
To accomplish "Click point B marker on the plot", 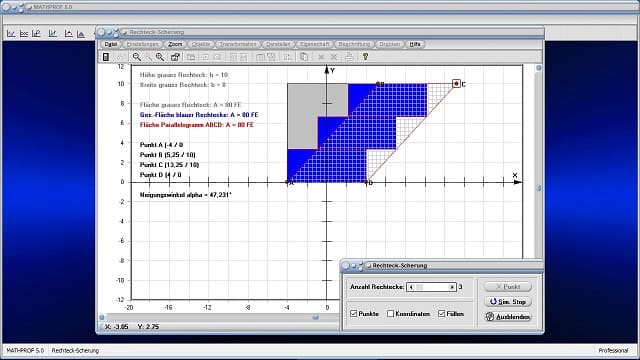I will [378, 84].
